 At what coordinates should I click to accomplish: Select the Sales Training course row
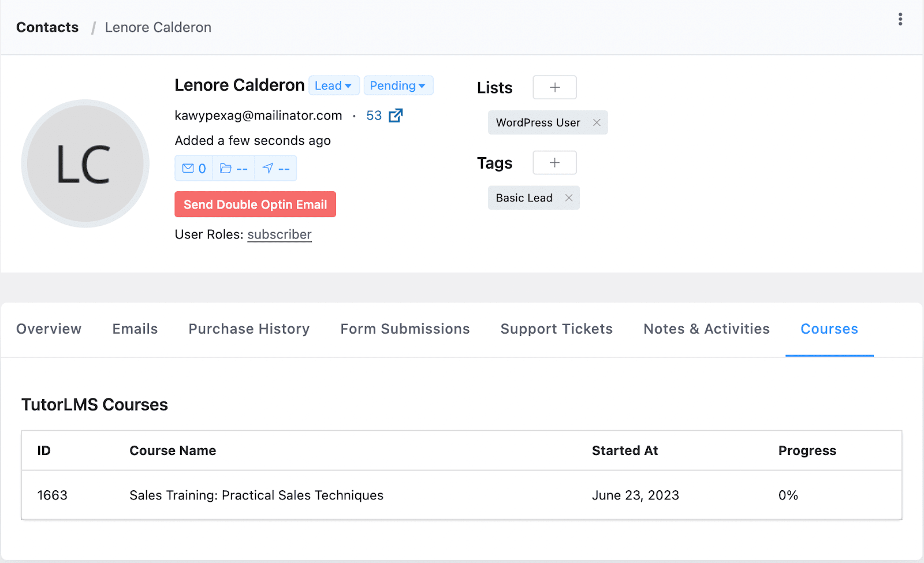pyautogui.click(x=256, y=495)
